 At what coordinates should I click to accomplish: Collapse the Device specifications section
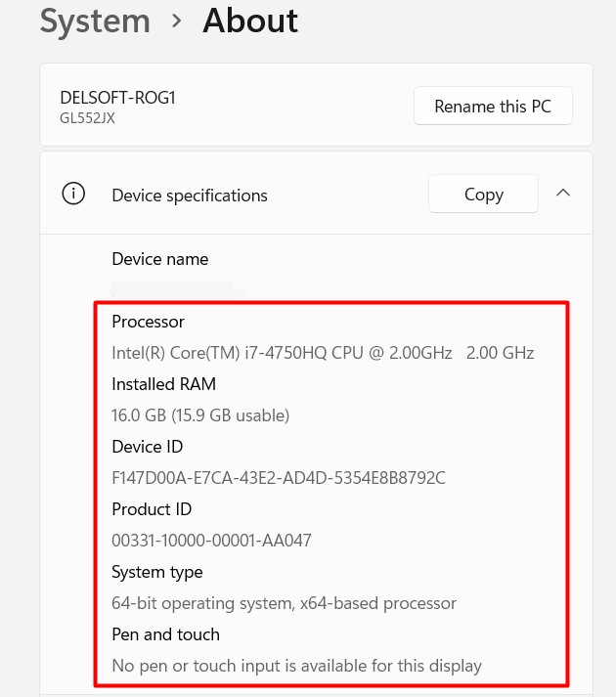[563, 194]
